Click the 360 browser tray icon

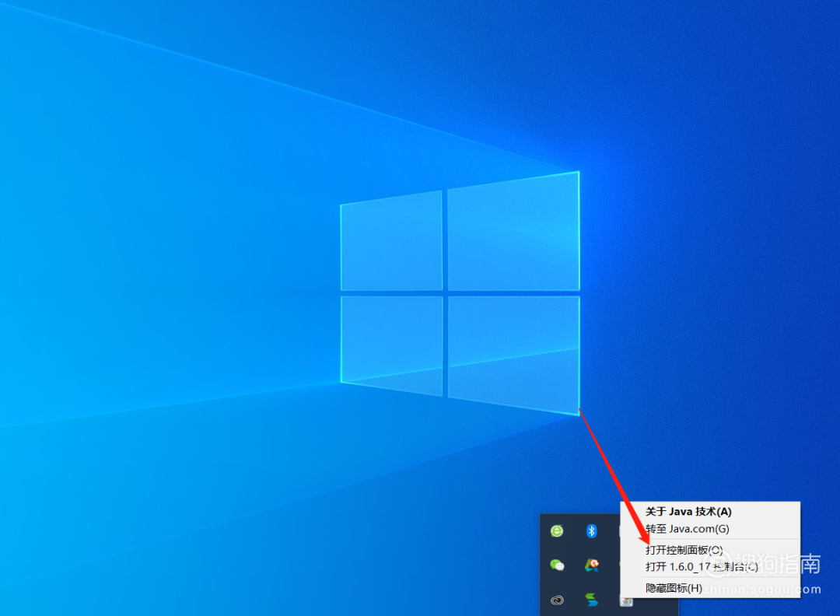click(x=557, y=530)
